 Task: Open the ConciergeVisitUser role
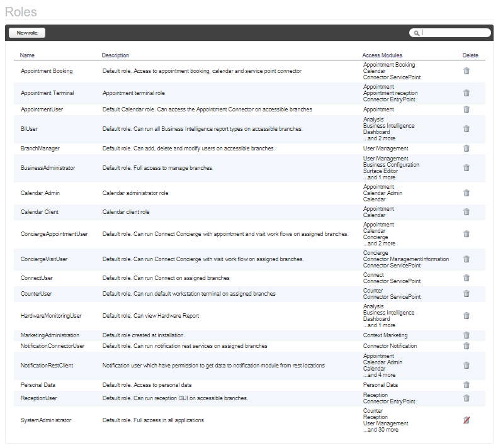click(x=44, y=259)
